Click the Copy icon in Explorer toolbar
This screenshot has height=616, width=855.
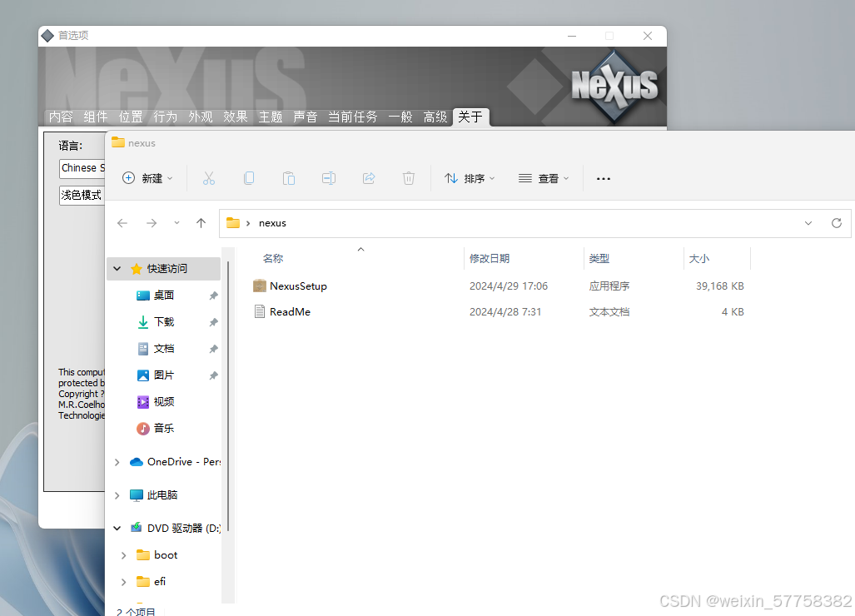click(x=249, y=178)
